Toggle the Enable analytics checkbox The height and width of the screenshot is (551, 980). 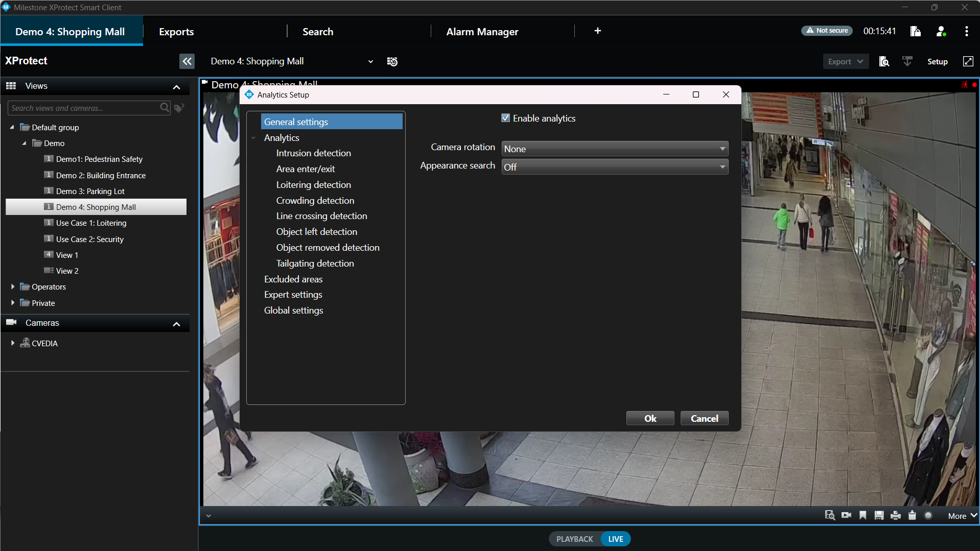(x=506, y=118)
